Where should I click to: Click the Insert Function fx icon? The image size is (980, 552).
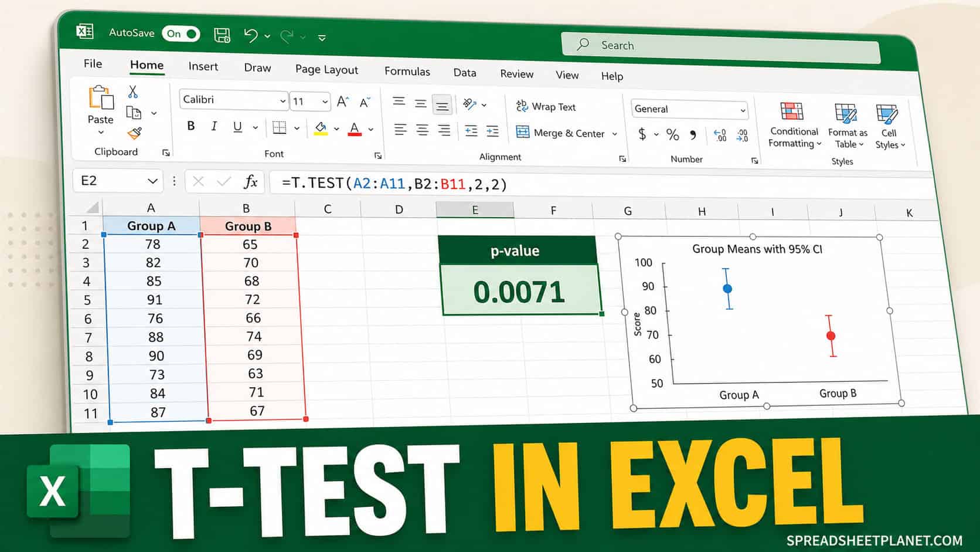[250, 182]
